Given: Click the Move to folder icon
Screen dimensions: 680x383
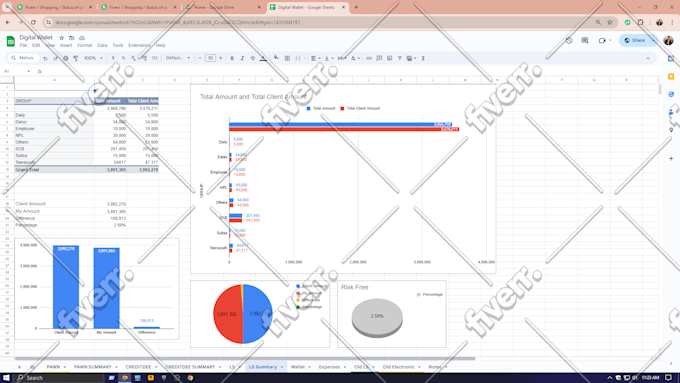Looking at the screenshot, I should (x=72, y=38).
